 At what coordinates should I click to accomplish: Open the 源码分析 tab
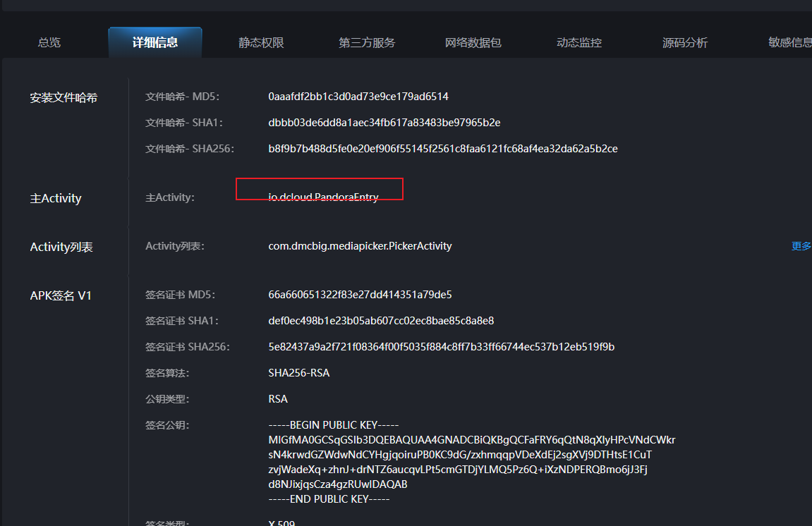point(684,43)
